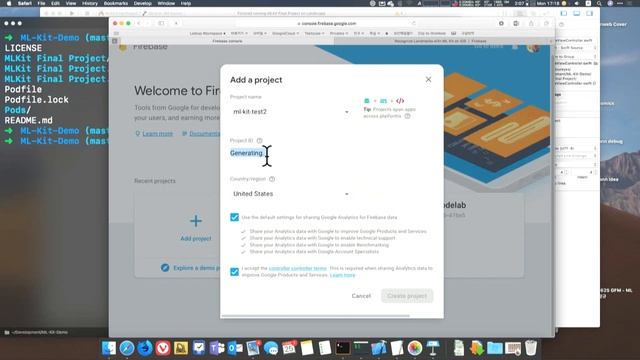Open Calendar app in the Dock
The image size is (640, 360).
click(x=289, y=348)
